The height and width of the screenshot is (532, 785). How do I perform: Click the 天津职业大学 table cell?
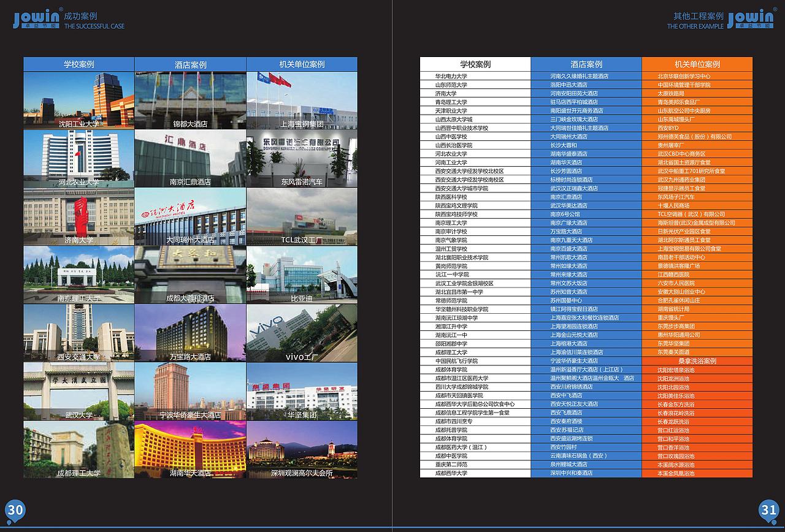click(x=475, y=110)
